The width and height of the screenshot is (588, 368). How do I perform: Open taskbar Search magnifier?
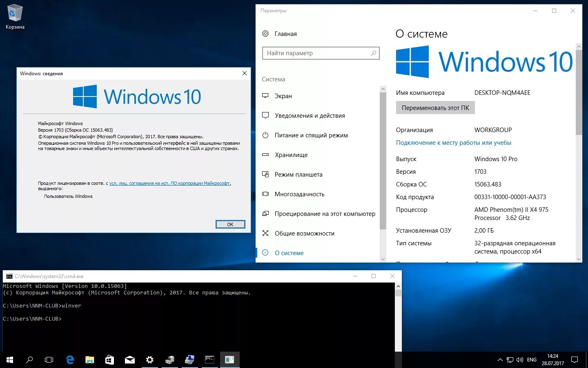tap(29, 360)
